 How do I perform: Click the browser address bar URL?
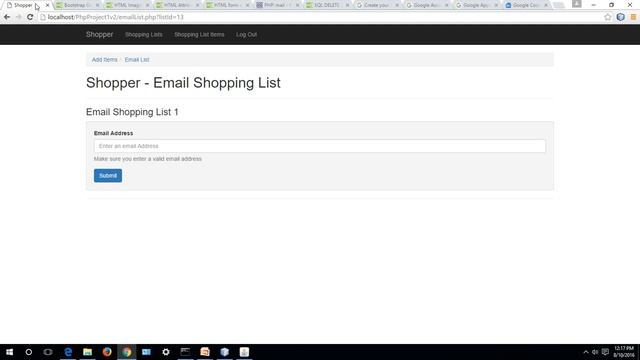click(116, 17)
